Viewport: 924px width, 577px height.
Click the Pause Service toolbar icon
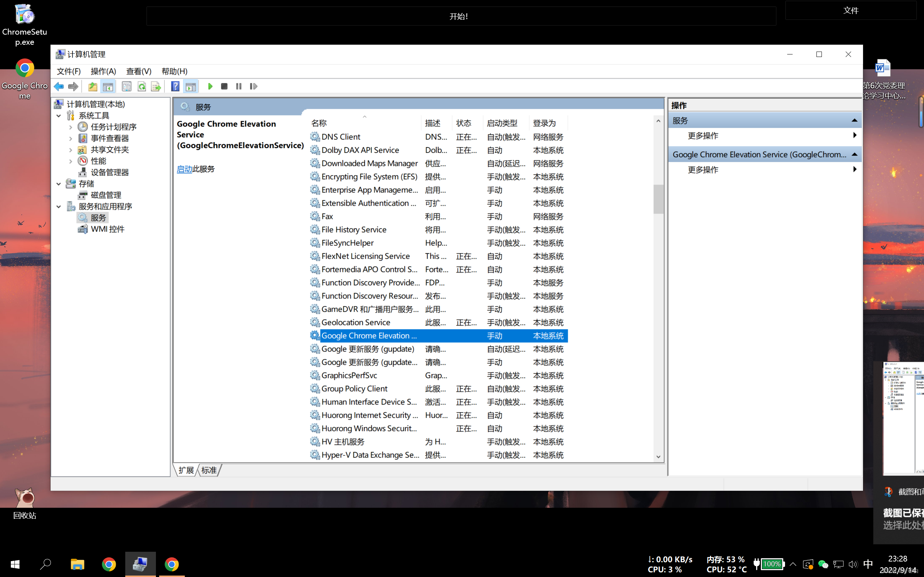239,87
